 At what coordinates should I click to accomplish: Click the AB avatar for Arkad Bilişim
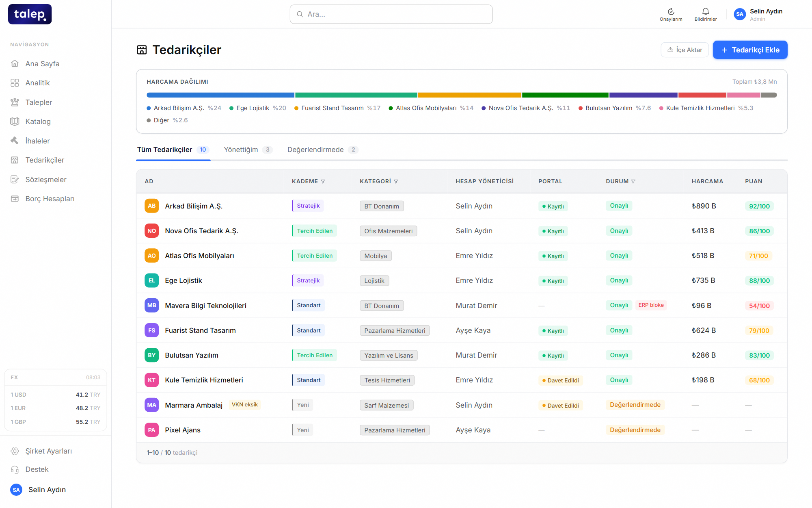(x=151, y=206)
